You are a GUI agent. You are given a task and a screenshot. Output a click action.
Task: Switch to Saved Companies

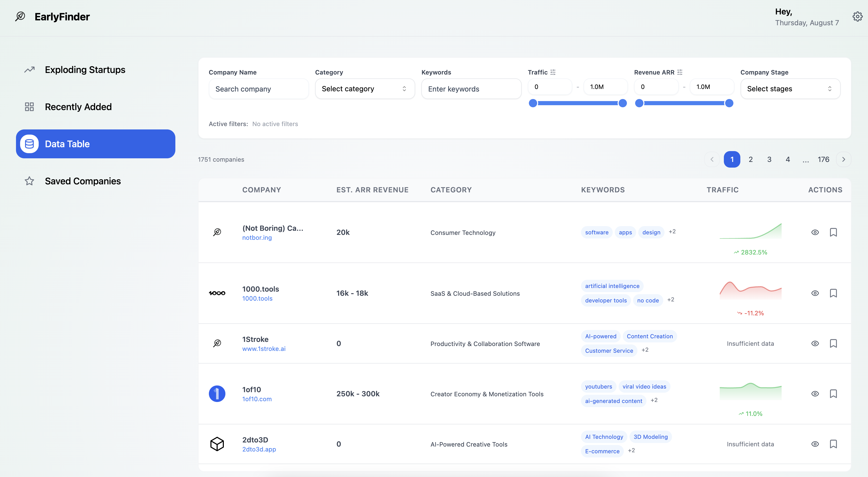83,181
